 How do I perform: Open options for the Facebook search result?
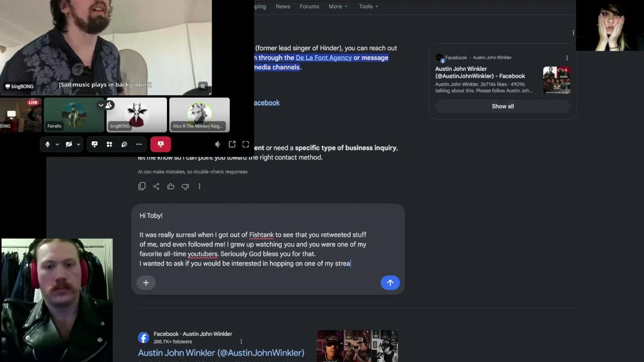tap(241, 342)
